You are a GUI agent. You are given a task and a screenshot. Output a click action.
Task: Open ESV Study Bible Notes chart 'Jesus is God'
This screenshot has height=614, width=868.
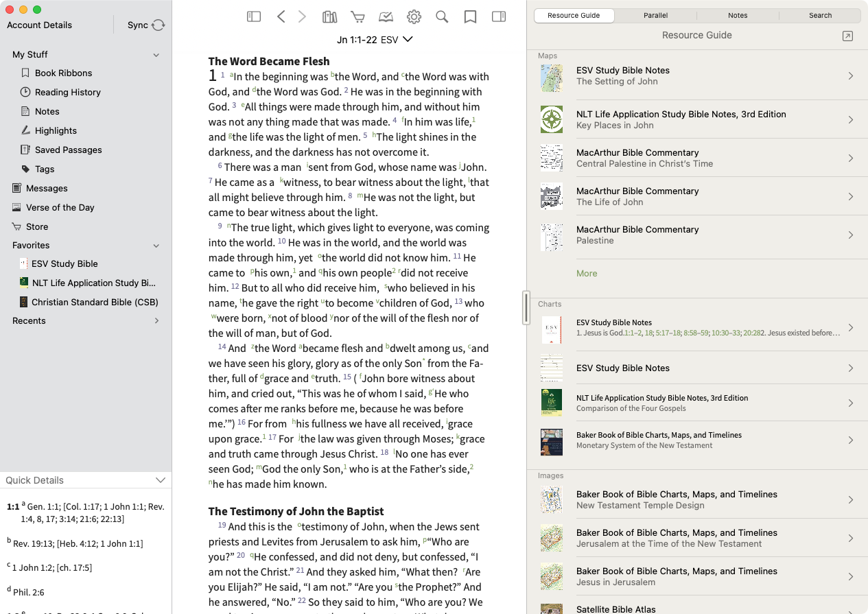click(x=697, y=328)
